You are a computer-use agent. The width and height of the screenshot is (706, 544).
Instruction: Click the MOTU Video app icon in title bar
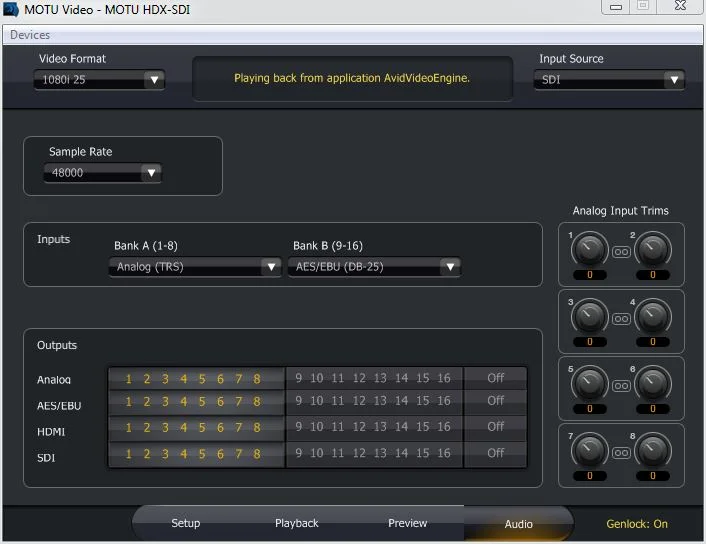tap(10, 9)
